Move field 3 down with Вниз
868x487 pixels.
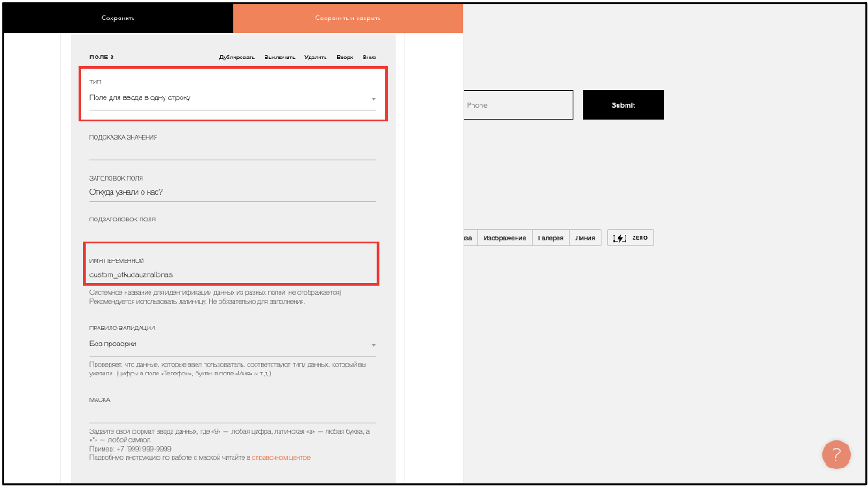369,57
